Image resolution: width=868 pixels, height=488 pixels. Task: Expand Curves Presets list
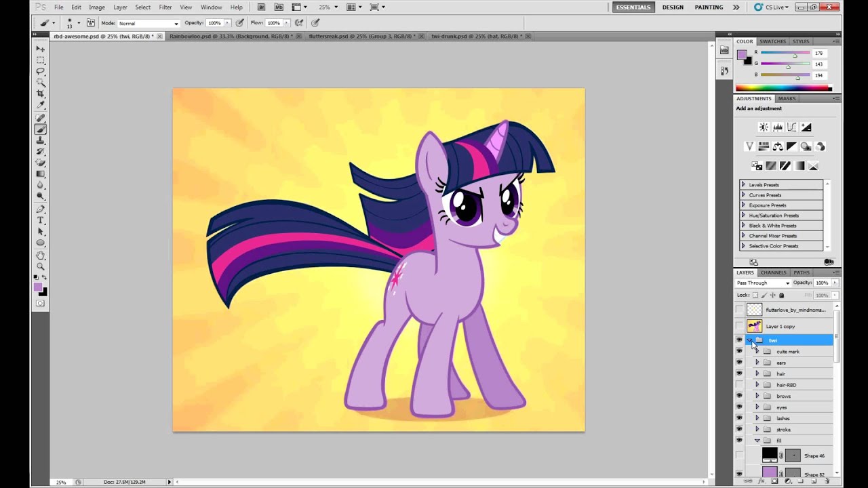tap(743, 195)
